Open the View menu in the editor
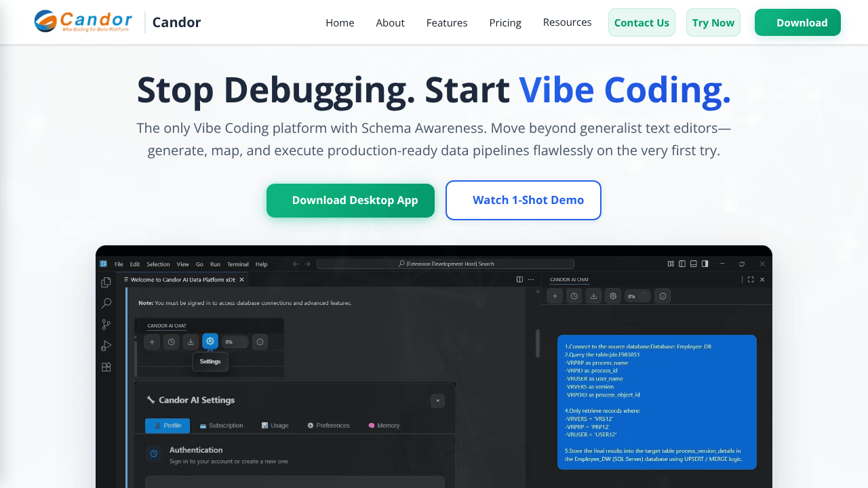Screen dimensions: 868x488 click(x=182, y=264)
